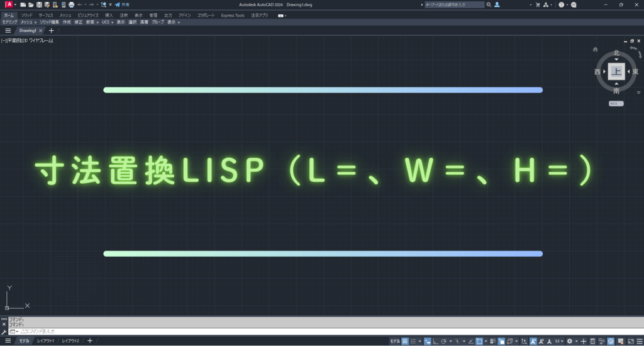This screenshot has height=346, width=644.
Task: Open the WCS dropdown below ViewCube
Action: (616, 103)
